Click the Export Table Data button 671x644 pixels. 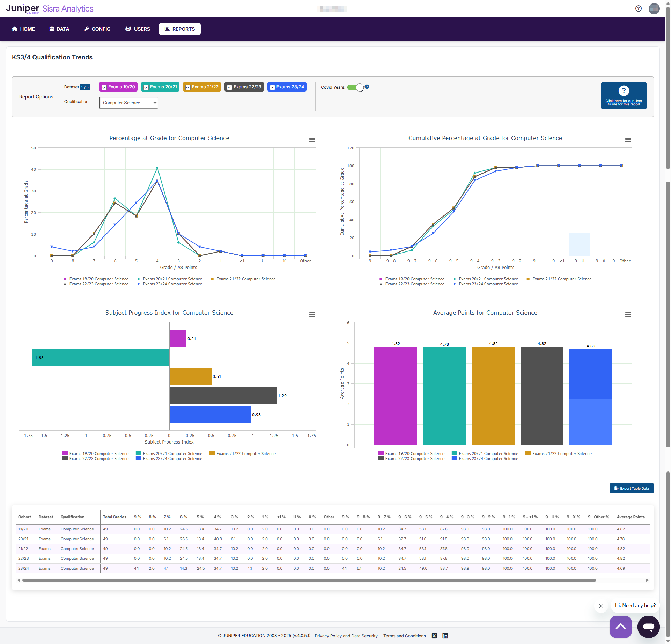[631, 488]
